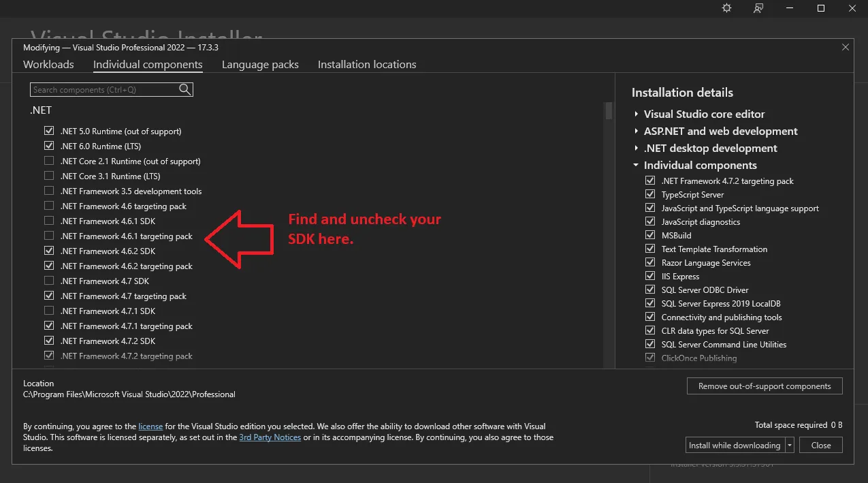Uncheck .NET 5.0 Runtime (out of support)
868x483 pixels.
click(49, 131)
